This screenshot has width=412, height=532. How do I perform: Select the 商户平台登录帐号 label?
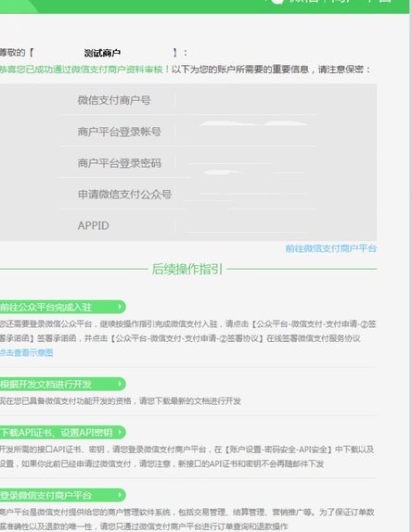(119, 132)
